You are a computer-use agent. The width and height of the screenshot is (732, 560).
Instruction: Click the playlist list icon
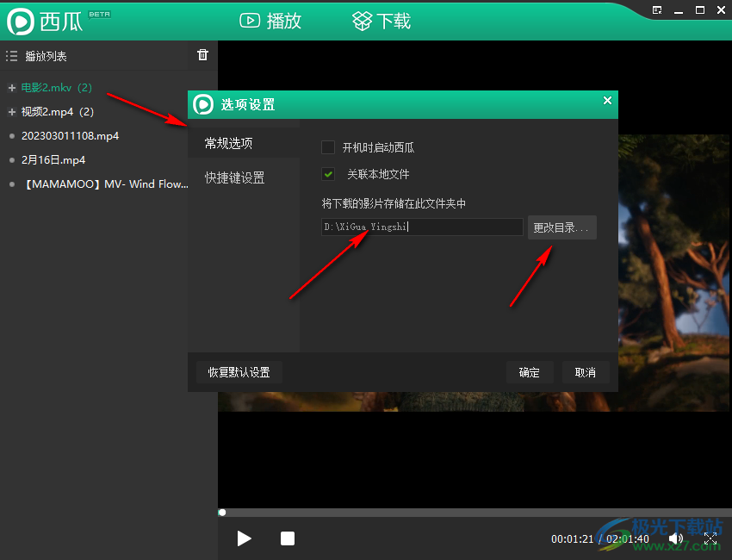click(12, 56)
